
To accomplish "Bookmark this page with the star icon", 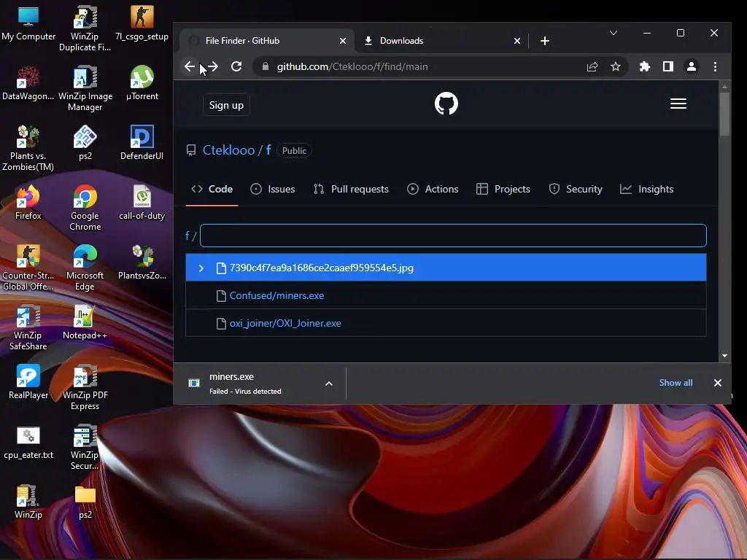I will pyautogui.click(x=616, y=66).
